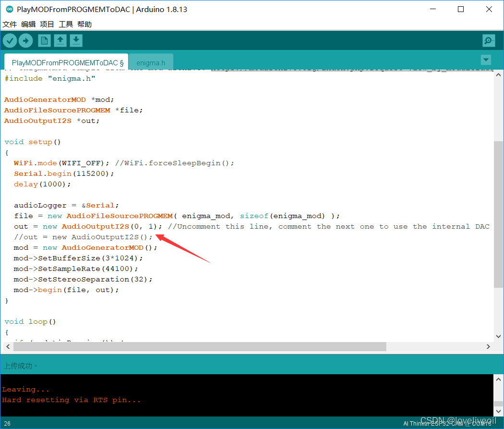The height and width of the screenshot is (429, 504).
Task: Click the file = new AudioFileSourcePROGMEM line
Action: point(177,216)
